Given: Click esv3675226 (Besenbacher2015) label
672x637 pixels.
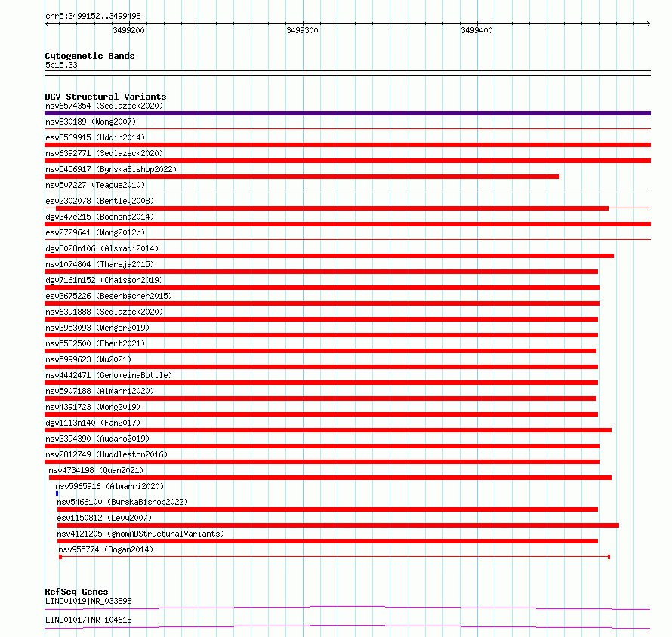Looking at the screenshot, I should [109, 296].
